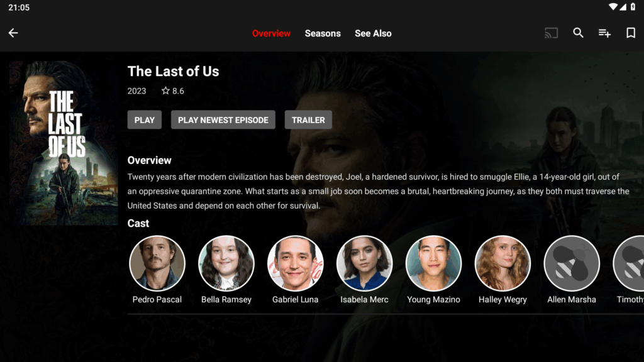644x362 pixels.
Task: Add show to playlist icon
Action: 604,33
